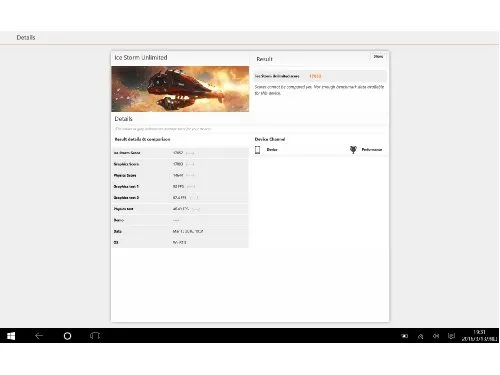Click the Performance trophy icon
Viewport: 500px width, 375px height.
[x=353, y=150]
